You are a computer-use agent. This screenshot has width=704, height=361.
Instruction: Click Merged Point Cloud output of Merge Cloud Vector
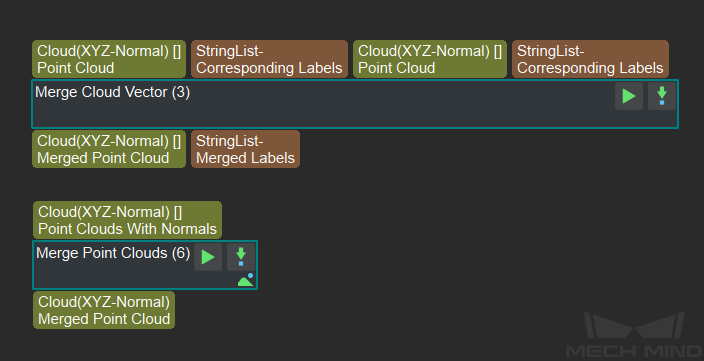(109, 149)
